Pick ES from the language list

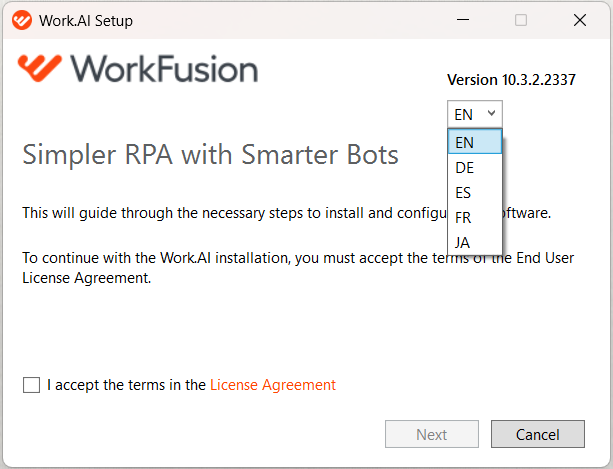(475, 193)
